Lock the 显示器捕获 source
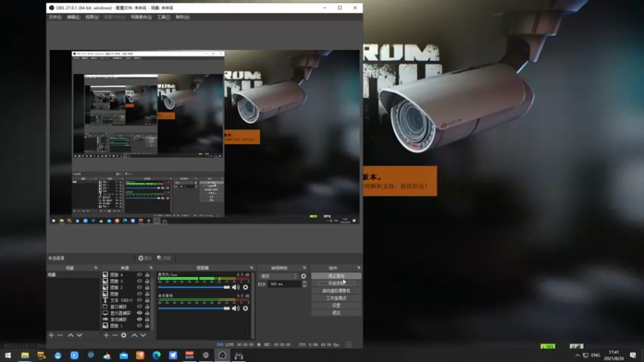The height and width of the screenshot is (362, 644). click(147, 313)
